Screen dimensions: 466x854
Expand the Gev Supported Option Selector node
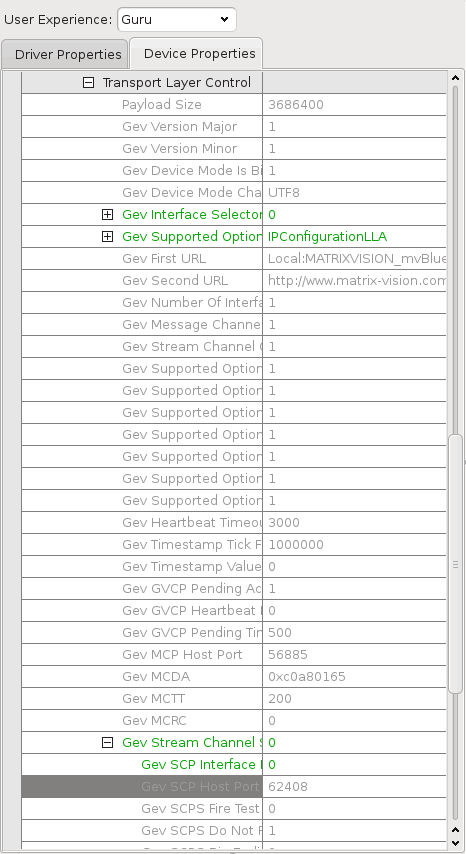(x=107, y=236)
